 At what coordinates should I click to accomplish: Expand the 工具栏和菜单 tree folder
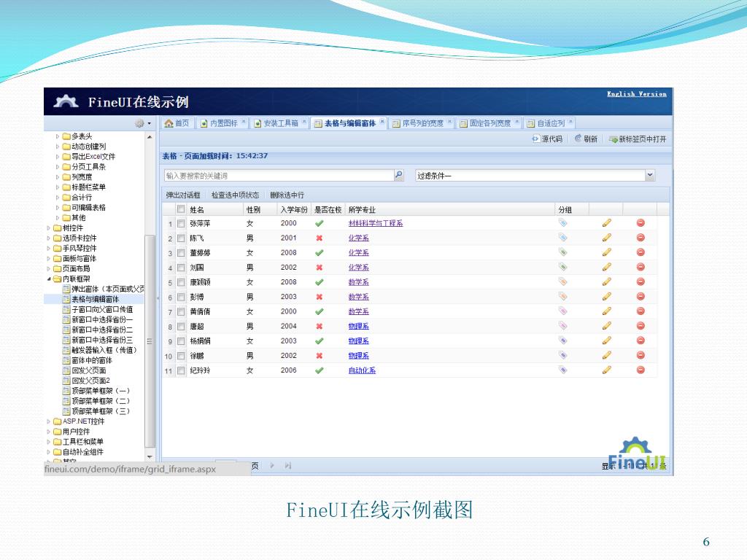[49, 442]
